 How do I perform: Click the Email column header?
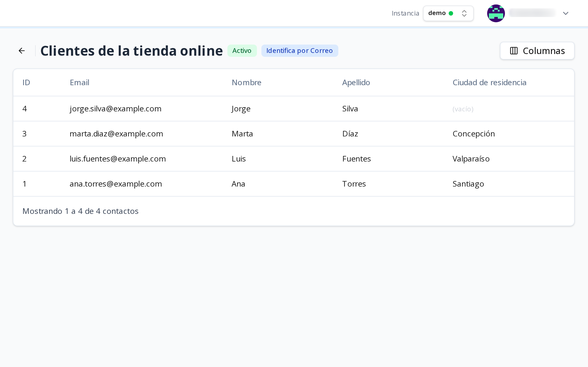coord(79,82)
